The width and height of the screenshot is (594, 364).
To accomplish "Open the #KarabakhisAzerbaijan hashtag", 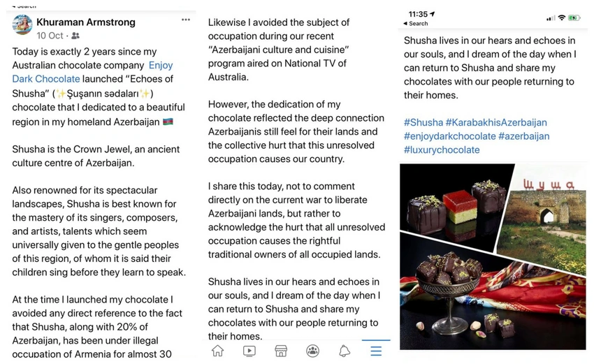I will 496,122.
